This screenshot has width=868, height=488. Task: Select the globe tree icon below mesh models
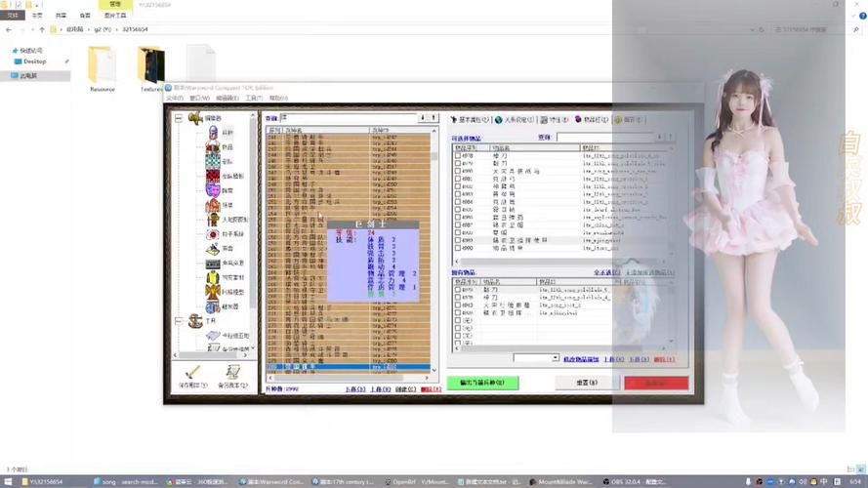213,306
